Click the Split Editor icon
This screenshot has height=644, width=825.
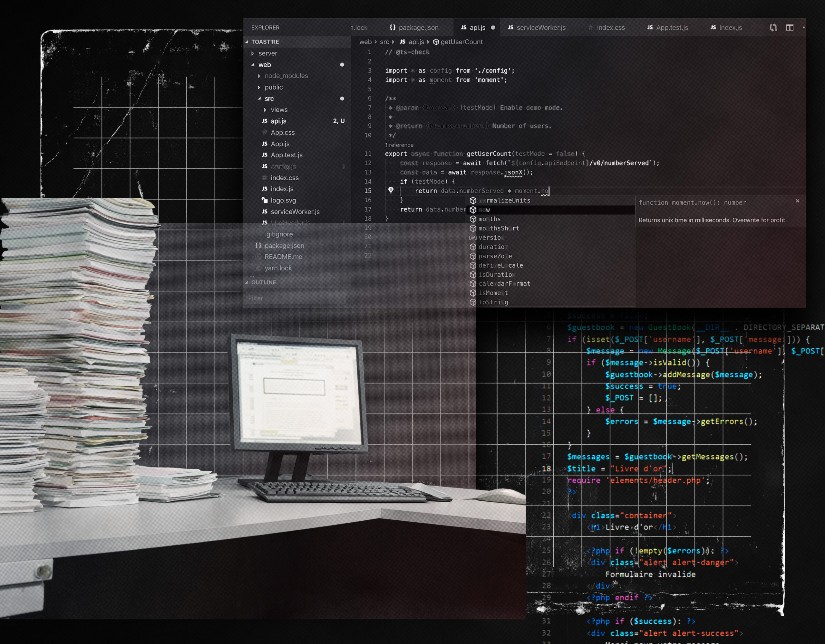tap(790, 28)
